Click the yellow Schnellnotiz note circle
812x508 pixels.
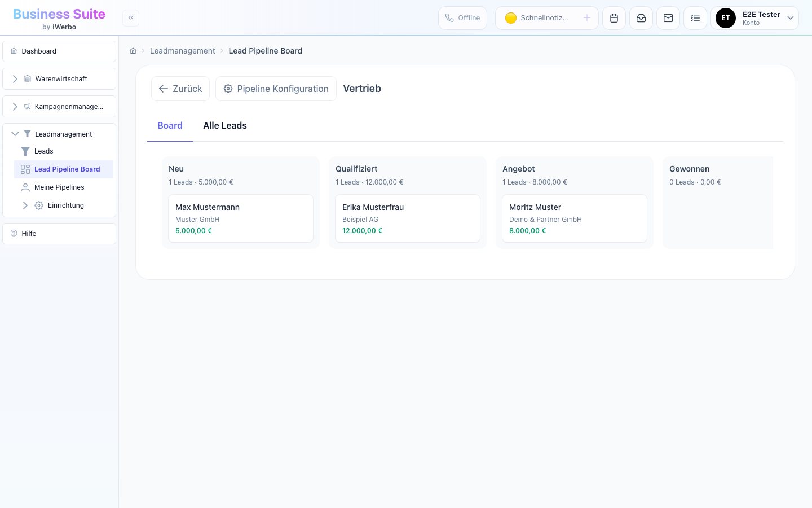511,18
